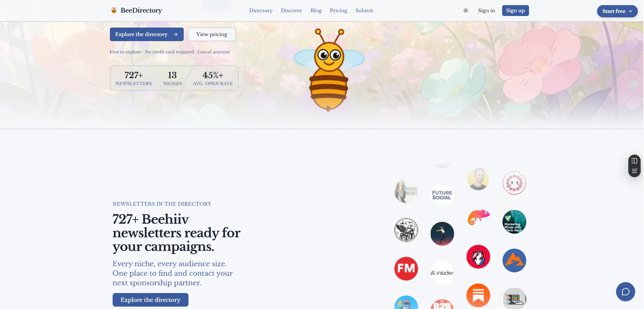Toggle the light/dark theme sun icon
Image resolution: width=644 pixels, height=309 pixels.
click(466, 11)
